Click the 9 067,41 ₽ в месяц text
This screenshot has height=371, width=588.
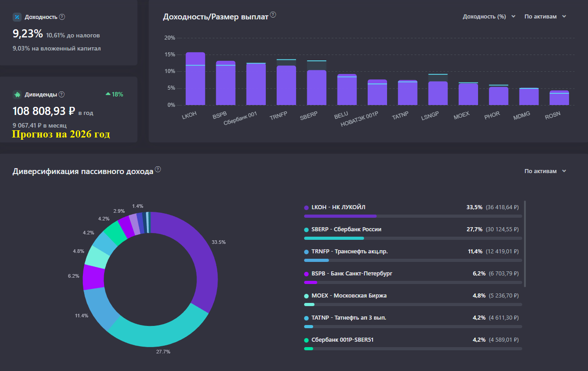(x=40, y=125)
